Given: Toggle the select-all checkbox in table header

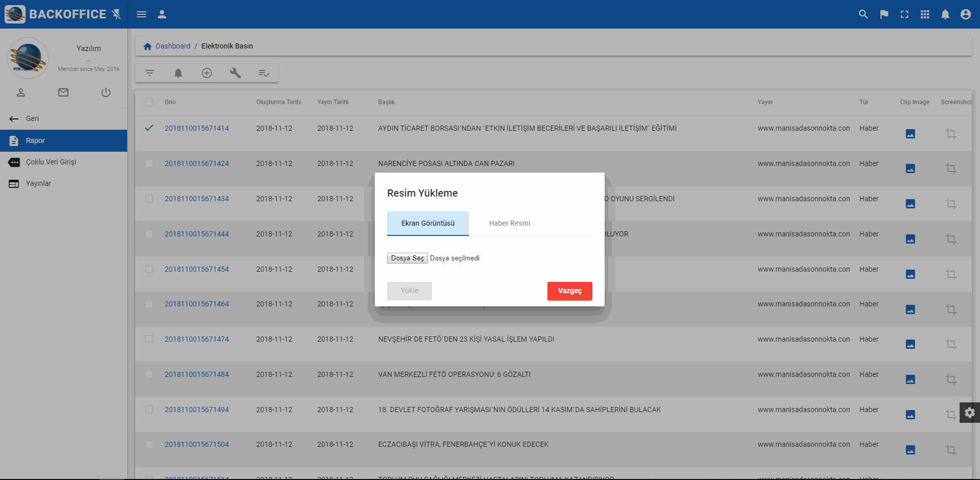Looking at the screenshot, I should pos(149,102).
